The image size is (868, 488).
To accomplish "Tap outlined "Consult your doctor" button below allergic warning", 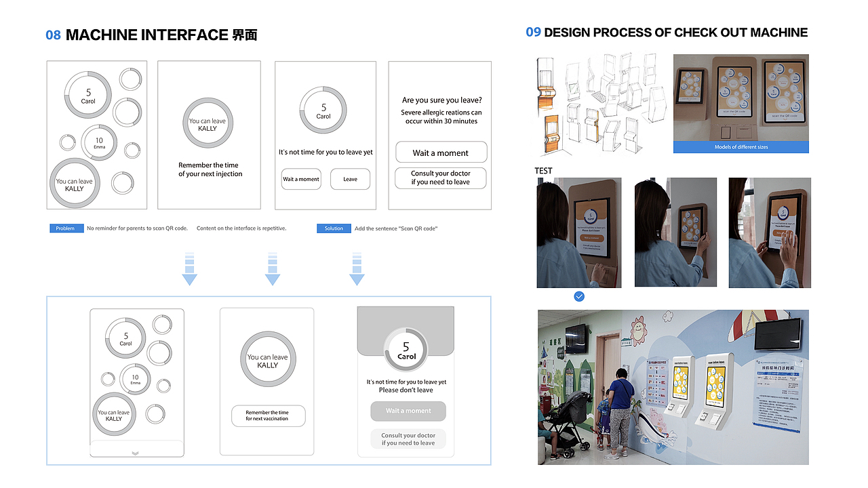I will click(x=441, y=178).
